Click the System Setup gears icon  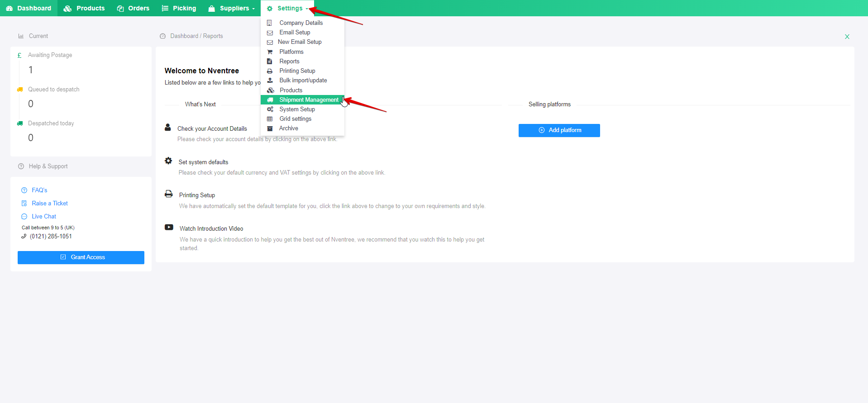click(270, 109)
